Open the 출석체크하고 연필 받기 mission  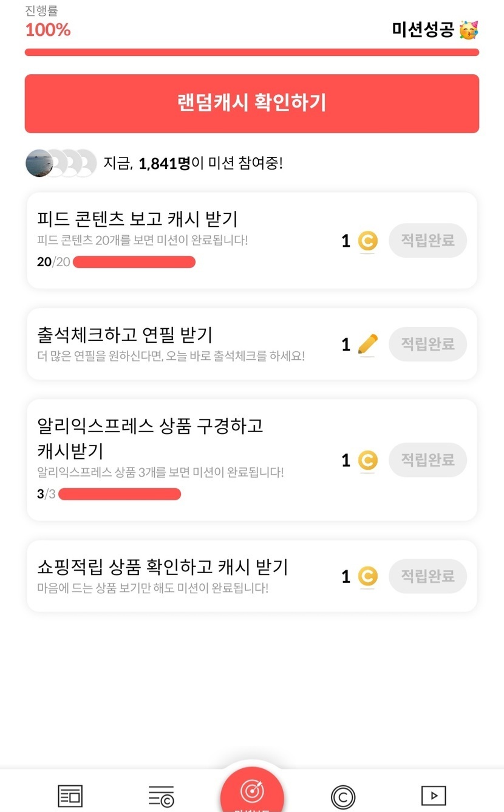125,335
